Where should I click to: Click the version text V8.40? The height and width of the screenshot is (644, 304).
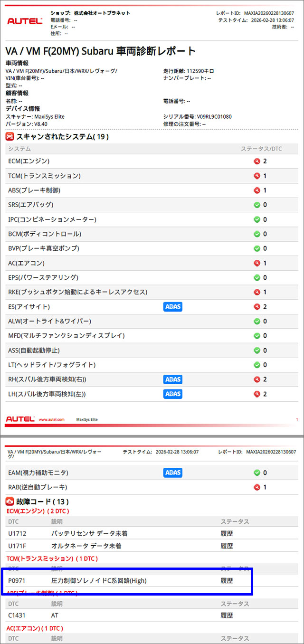[40, 124]
